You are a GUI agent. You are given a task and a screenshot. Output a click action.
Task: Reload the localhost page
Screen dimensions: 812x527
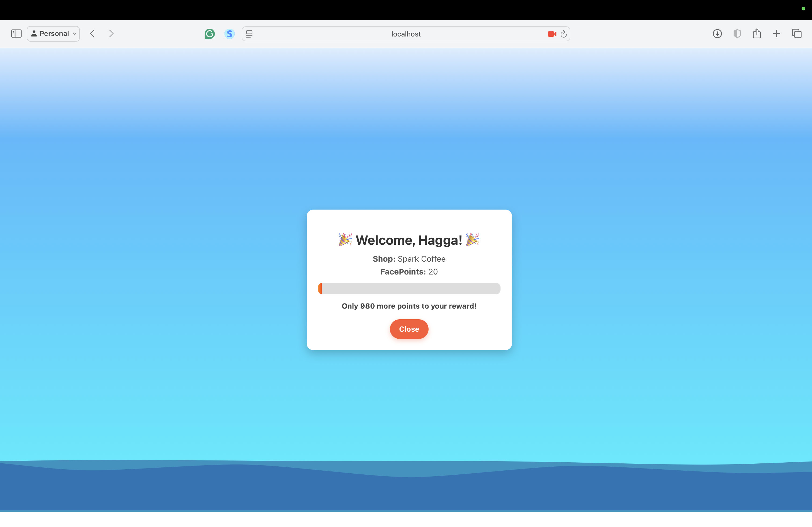(x=564, y=34)
